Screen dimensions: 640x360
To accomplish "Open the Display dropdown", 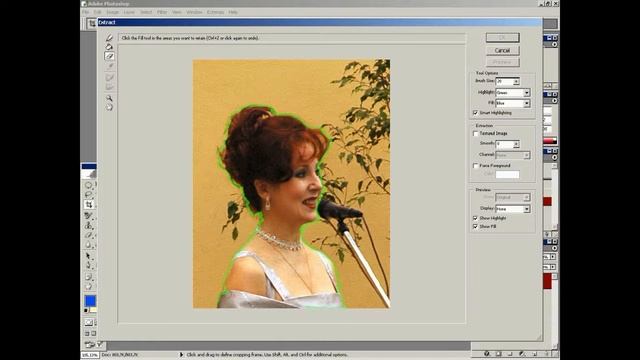I will point(527,209).
